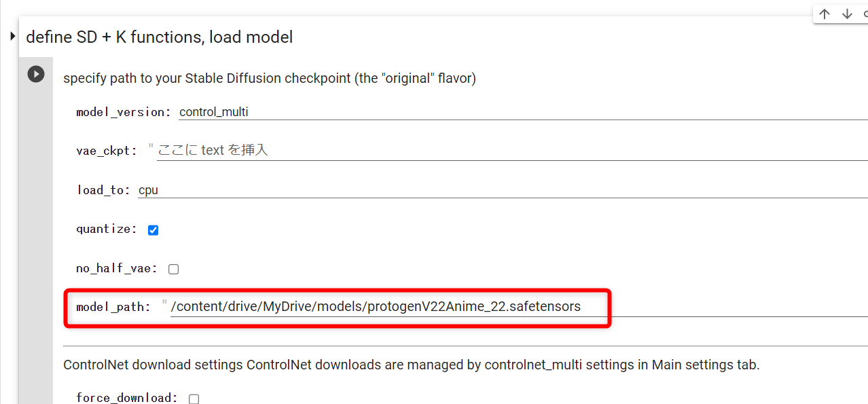
Task: Move the cell down with the down arrow
Action: tap(847, 14)
